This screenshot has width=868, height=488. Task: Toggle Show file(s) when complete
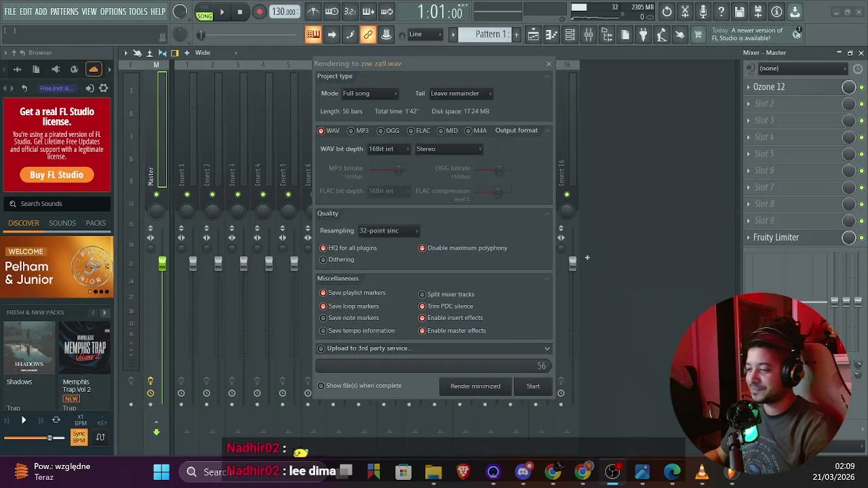click(x=360, y=386)
